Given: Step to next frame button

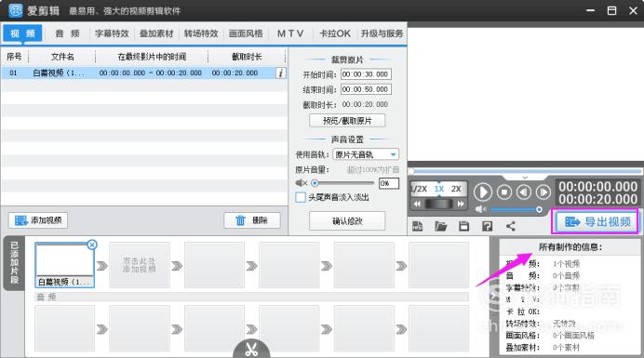Looking at the screenshot, I should point(543,192).
